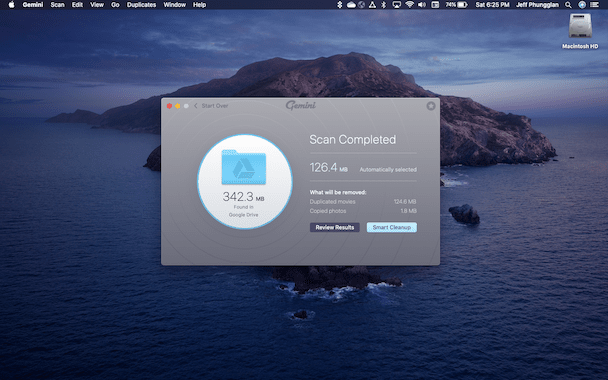This screenshot has width=608, height=380.
Task: Open the Bluetooth status menu
Action: 383,5
